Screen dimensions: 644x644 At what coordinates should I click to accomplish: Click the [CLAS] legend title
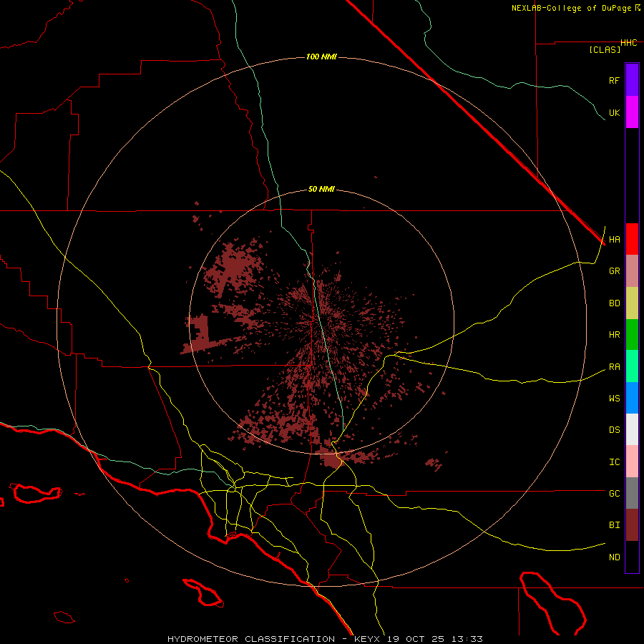tap(605, 49)
